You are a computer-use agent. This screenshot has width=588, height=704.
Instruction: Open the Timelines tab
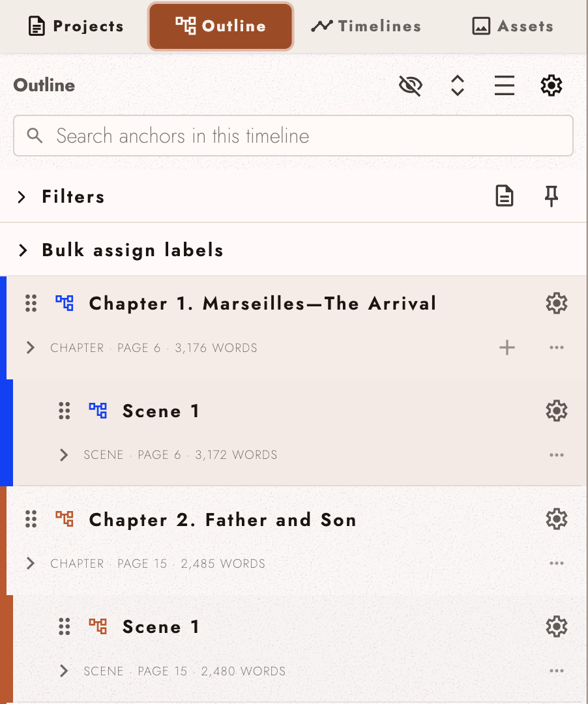coord(366,26)
